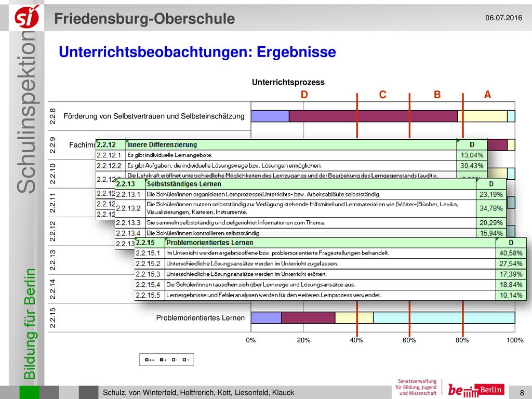Image resolution: width=532 pixels, height=399 pixels.
Task: Click the '++' legend swatch
Action: (147, 360)
